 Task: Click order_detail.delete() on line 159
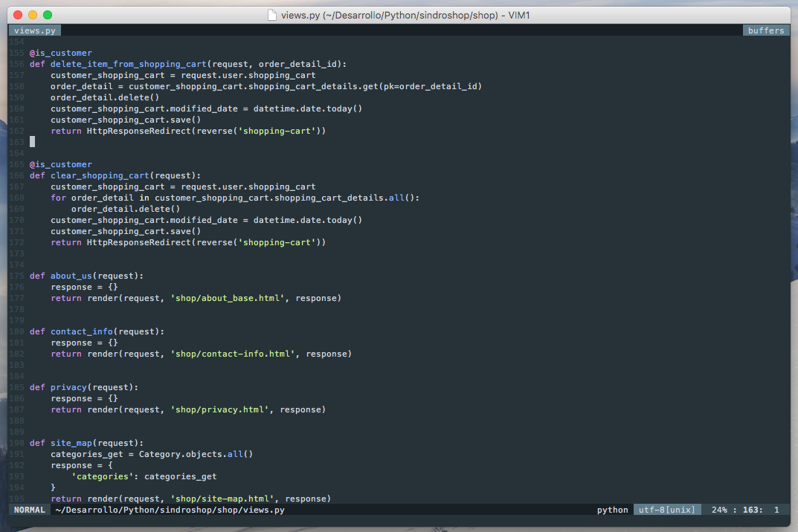click(105, 97)
